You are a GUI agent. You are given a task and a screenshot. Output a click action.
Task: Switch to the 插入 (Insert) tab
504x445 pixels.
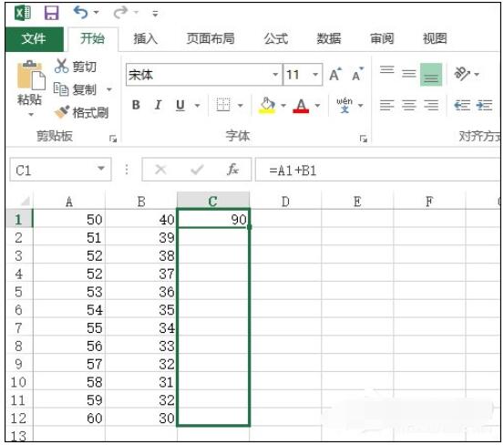[x=145, y=39]
